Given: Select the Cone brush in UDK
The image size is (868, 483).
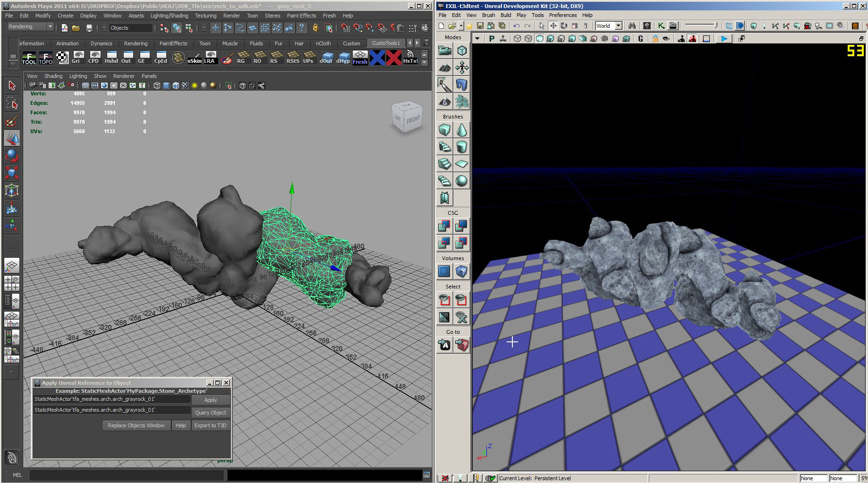Looking at the screenshot, I should point(461,130).
